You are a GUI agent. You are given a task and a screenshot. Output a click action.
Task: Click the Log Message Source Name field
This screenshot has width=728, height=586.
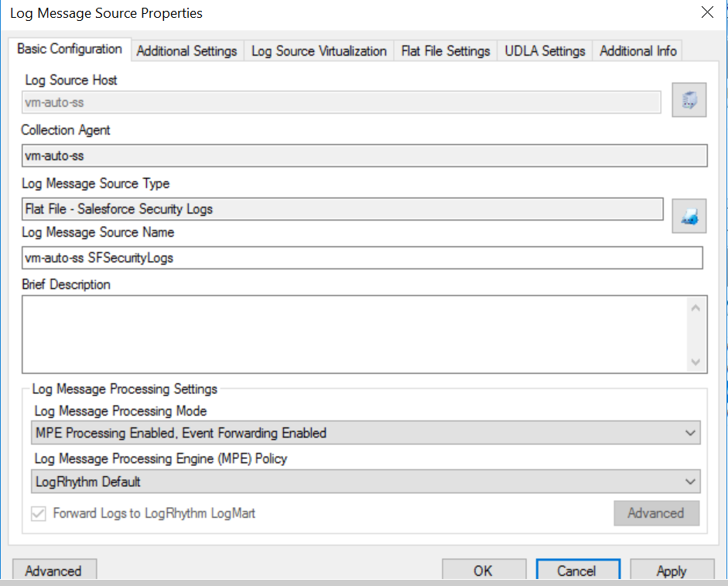(x=362, y=258)
